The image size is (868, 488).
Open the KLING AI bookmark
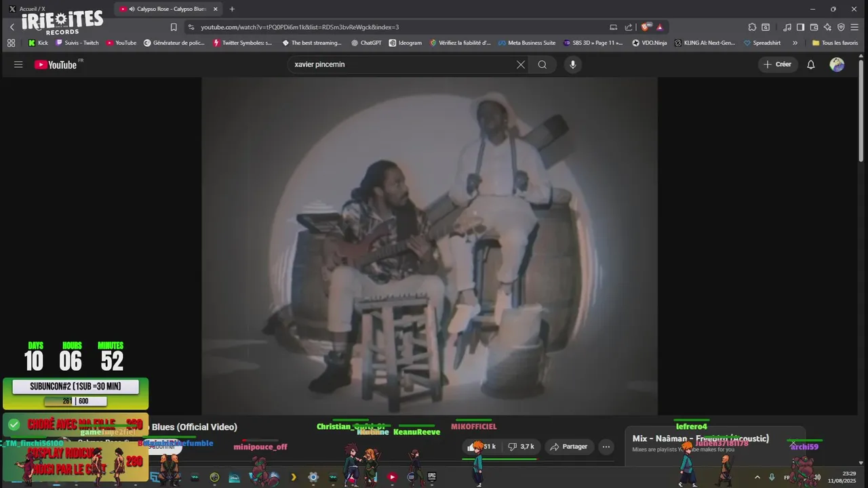(x=705, y=43)
